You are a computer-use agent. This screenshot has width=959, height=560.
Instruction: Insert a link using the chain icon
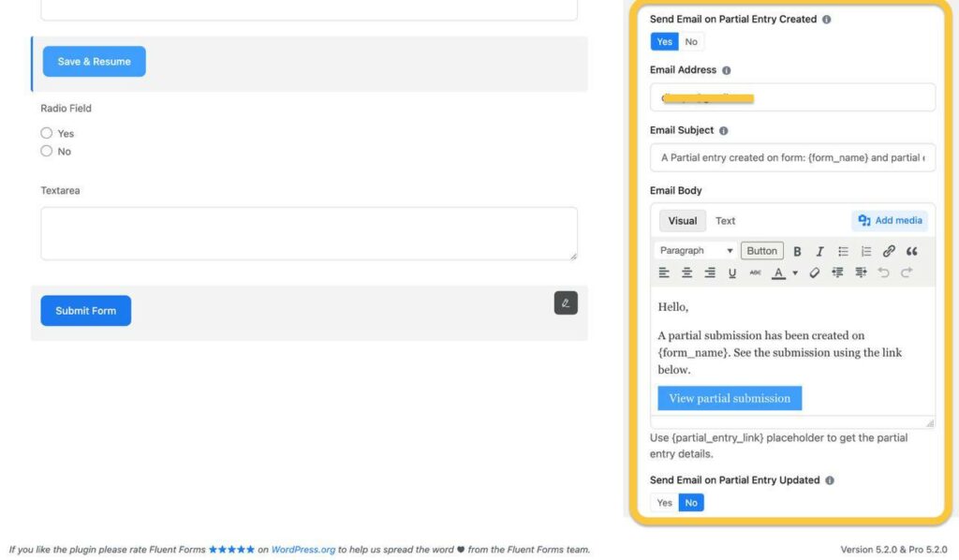click(889, 251)
